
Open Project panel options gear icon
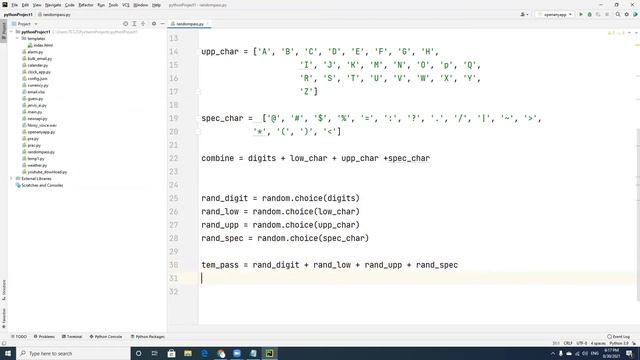(x=154, y=24)
